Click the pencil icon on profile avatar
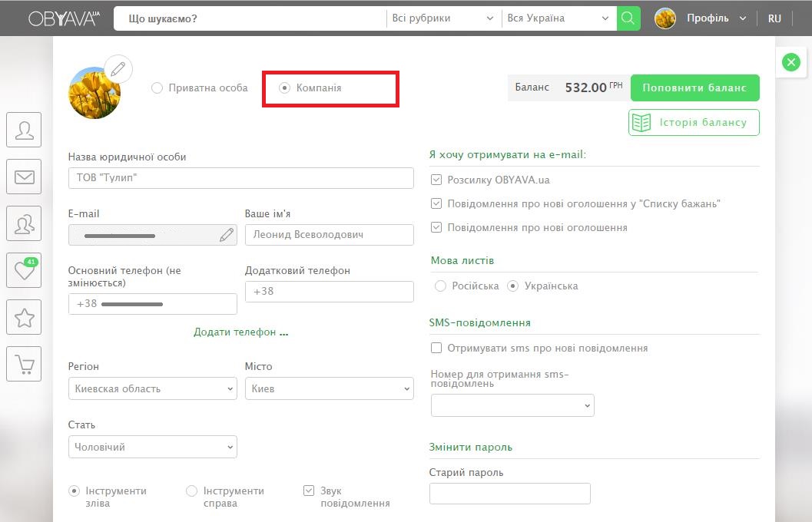This screenshot has height=522, width=812. pos(118,69)
